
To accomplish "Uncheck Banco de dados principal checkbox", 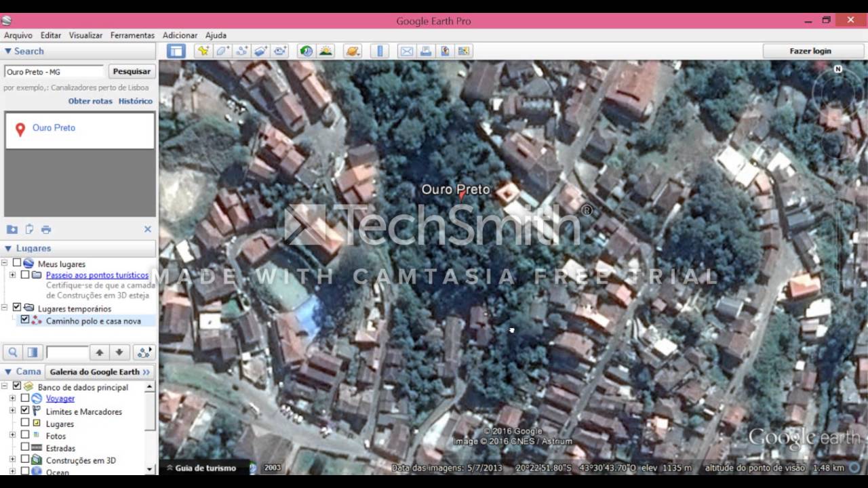I will pos(17,386).
